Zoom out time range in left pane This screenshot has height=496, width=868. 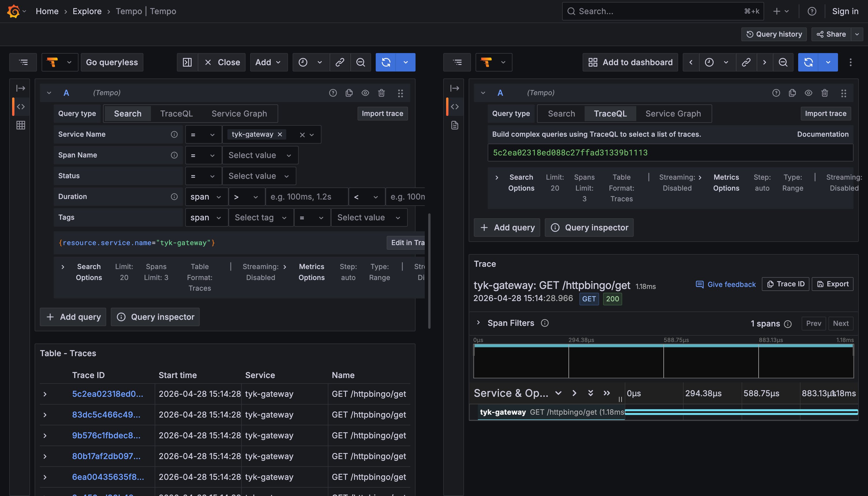click(x=360, y=62)
